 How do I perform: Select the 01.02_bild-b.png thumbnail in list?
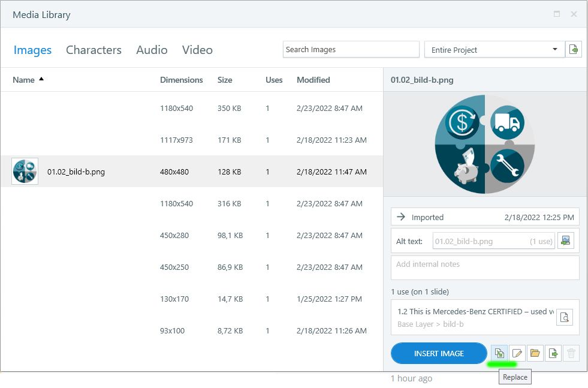[x=25, y=172]
